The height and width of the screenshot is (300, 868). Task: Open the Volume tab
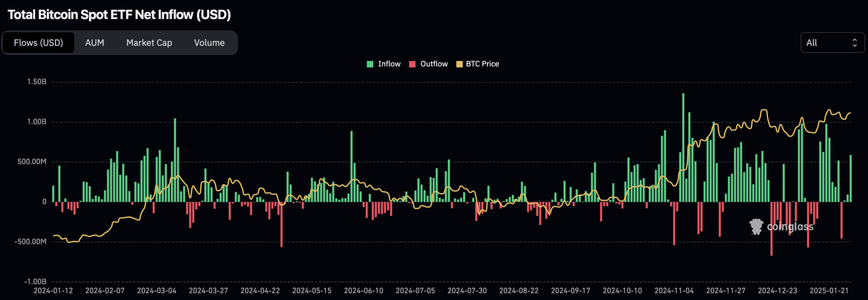209,43
